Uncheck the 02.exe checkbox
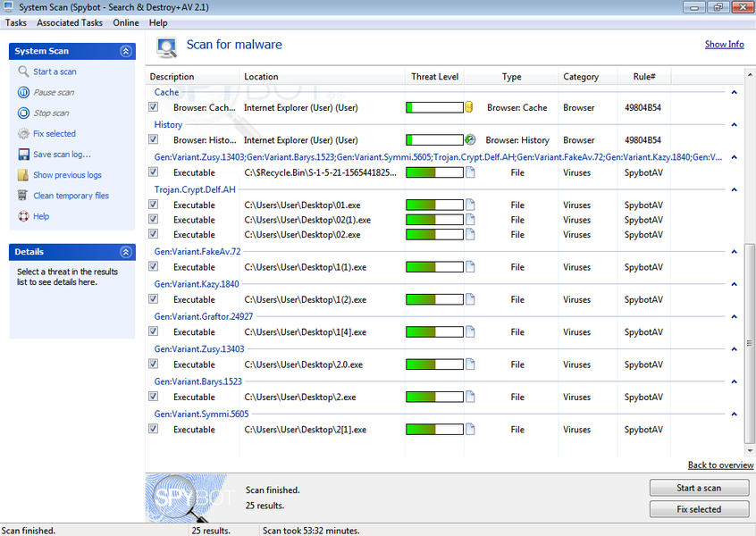The image size is (756, 536). coord(154,234)
